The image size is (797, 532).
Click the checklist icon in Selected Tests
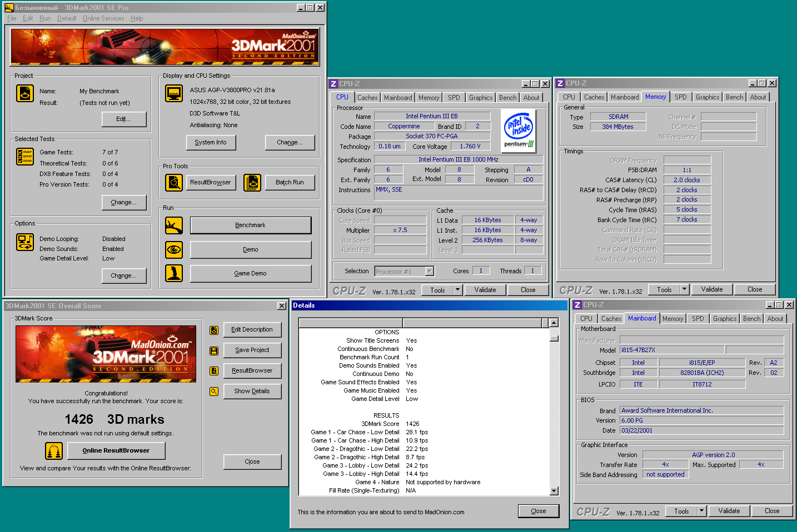(25, 157)
